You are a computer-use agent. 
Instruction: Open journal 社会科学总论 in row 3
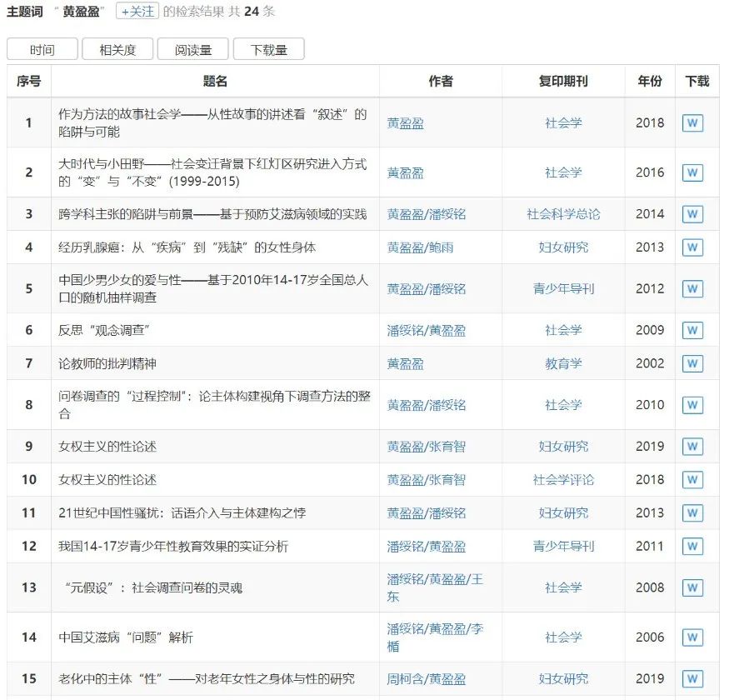tap(563, 214)
